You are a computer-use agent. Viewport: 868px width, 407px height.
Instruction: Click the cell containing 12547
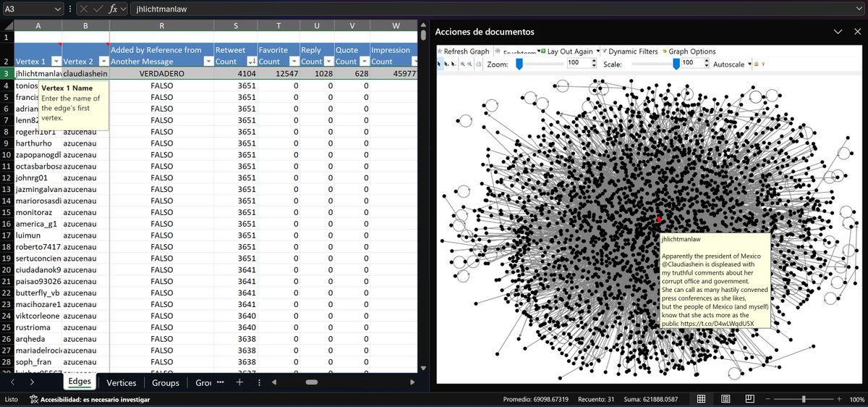pyautogui.click(x=279, y=74)
